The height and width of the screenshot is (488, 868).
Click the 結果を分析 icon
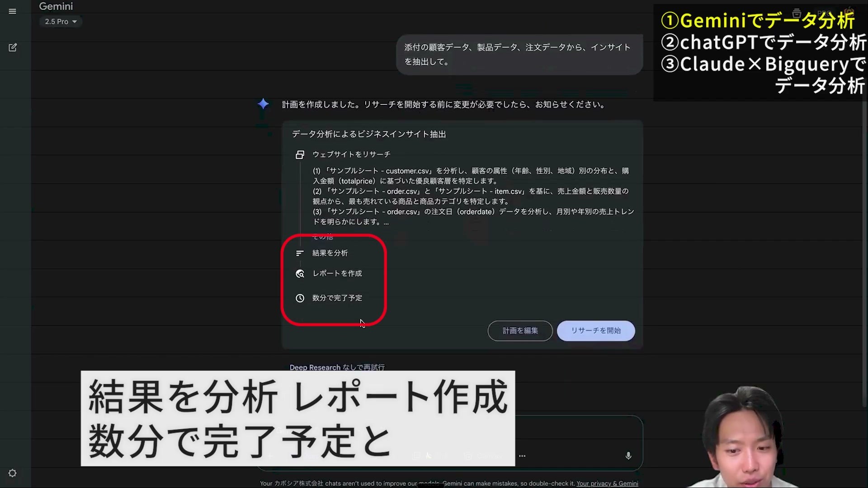click(300, 253)
